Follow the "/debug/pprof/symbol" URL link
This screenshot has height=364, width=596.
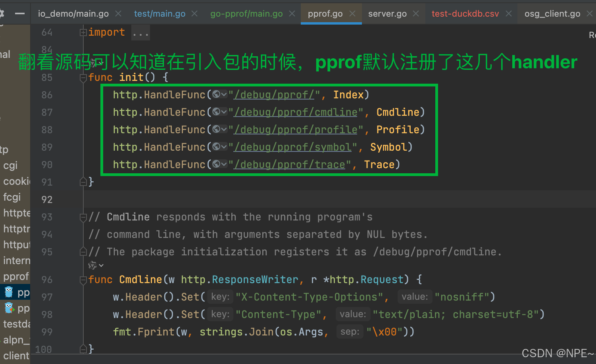tap(293, 147)
